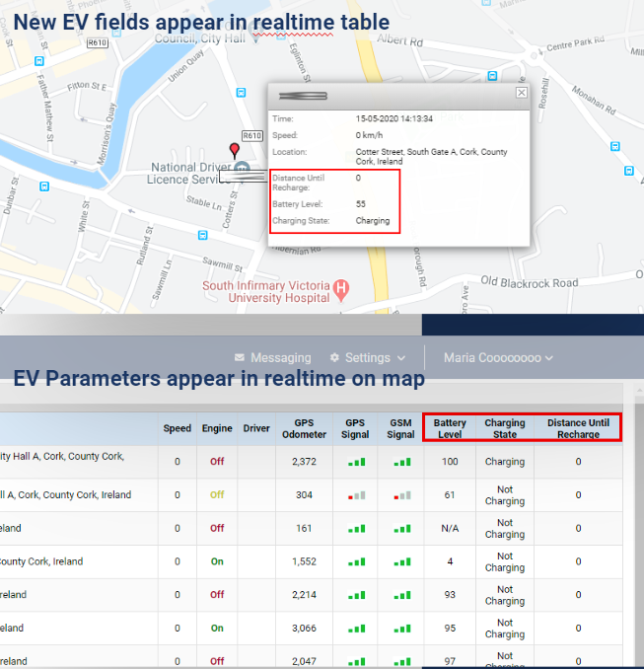Sort by the GPS Odometer column header
This screenshot has width=644, height=669.
pyautogui.click(x=304, y=428)
